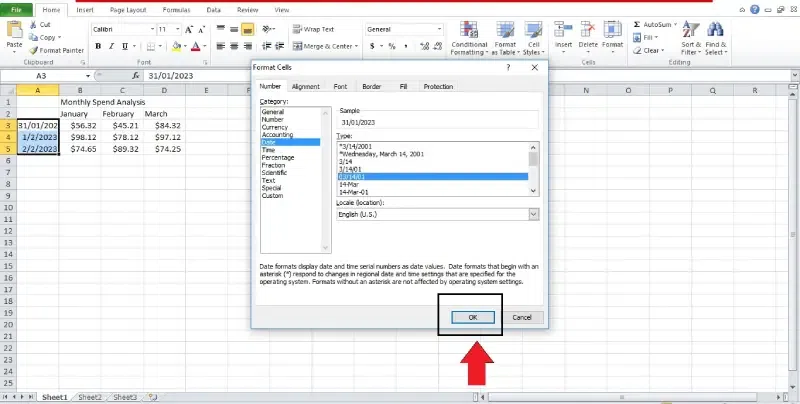Apply Percent Style

click(x=392, y=46)
